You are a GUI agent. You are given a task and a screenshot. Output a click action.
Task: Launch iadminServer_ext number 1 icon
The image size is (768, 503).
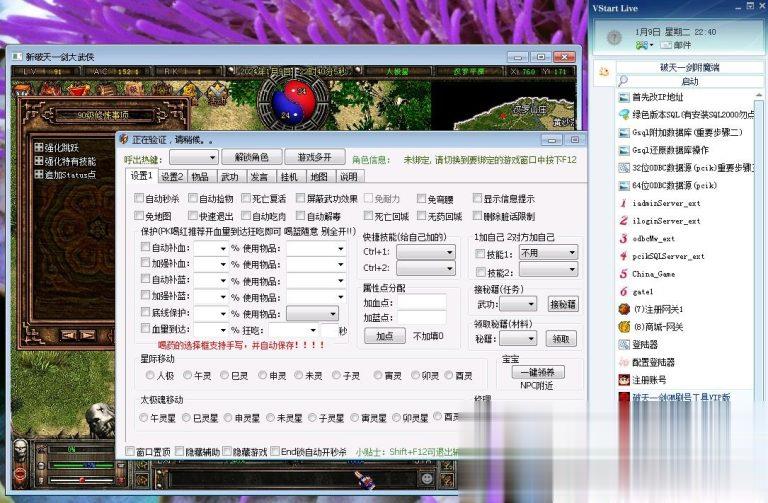click(x=624, y=203)
